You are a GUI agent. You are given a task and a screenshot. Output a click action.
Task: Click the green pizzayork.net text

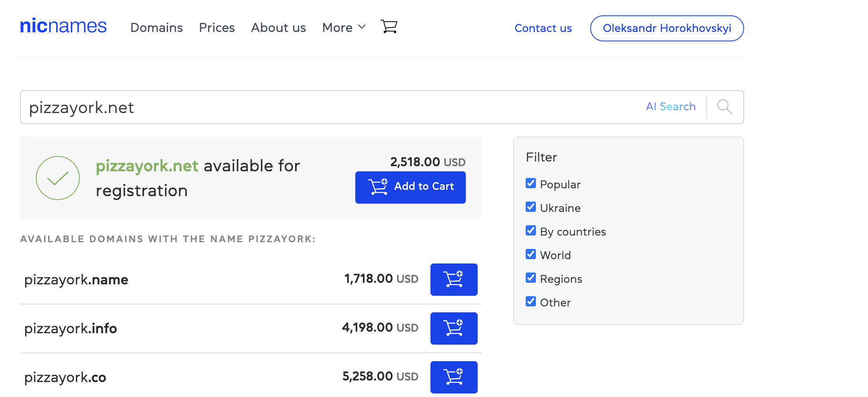(x=147, y=166)
